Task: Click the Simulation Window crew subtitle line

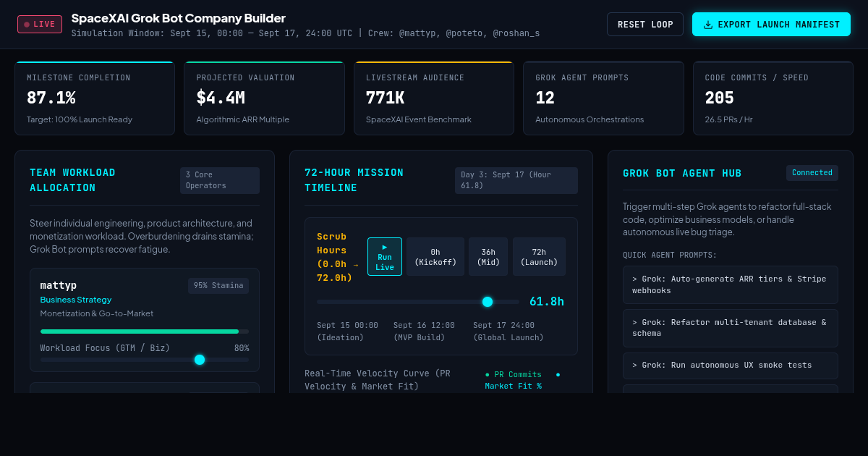Action: tap(305, 33)
